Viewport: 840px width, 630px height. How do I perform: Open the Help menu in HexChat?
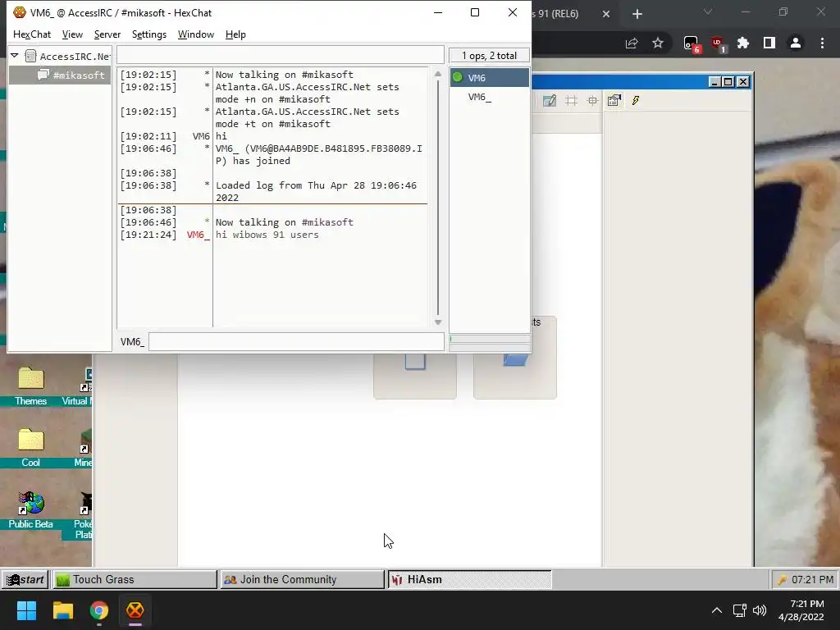click(x=235, y=34)
